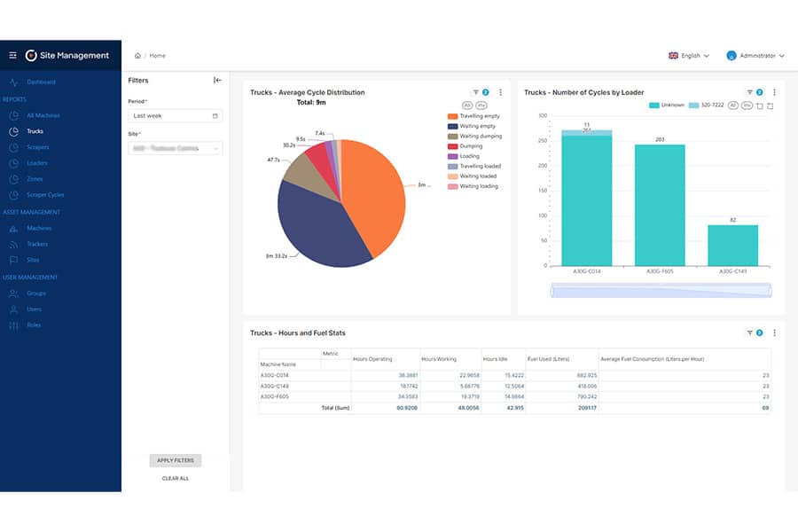This screenshot has height=532, width=798.
Task: Click the bar chart zoom range slider
Action: tap(661, 291)
